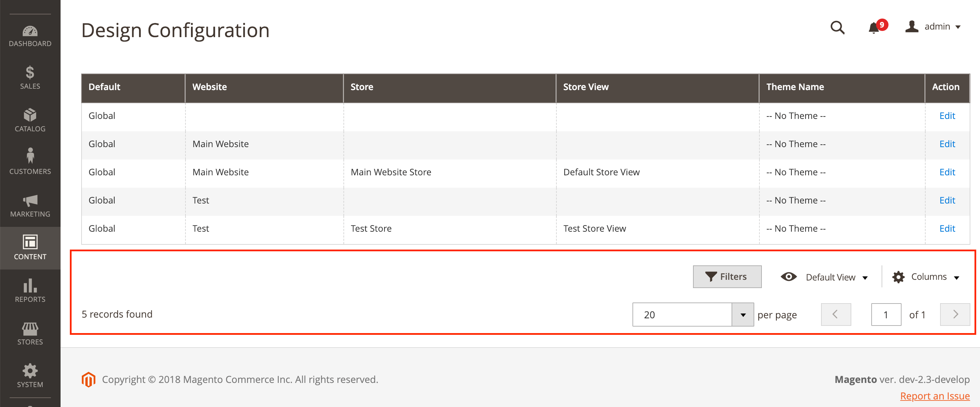Go to next page arrow
This screenshot has height=407, width=980.
[955, 314]
